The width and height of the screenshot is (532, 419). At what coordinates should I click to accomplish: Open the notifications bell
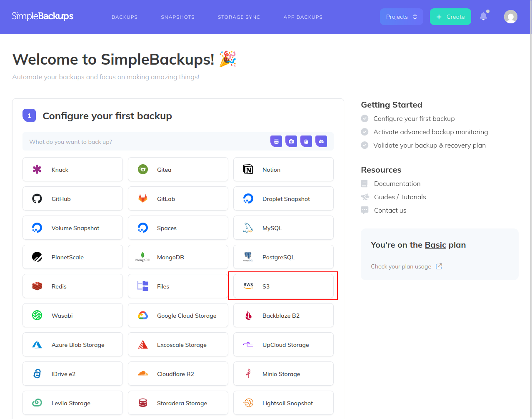484,16
